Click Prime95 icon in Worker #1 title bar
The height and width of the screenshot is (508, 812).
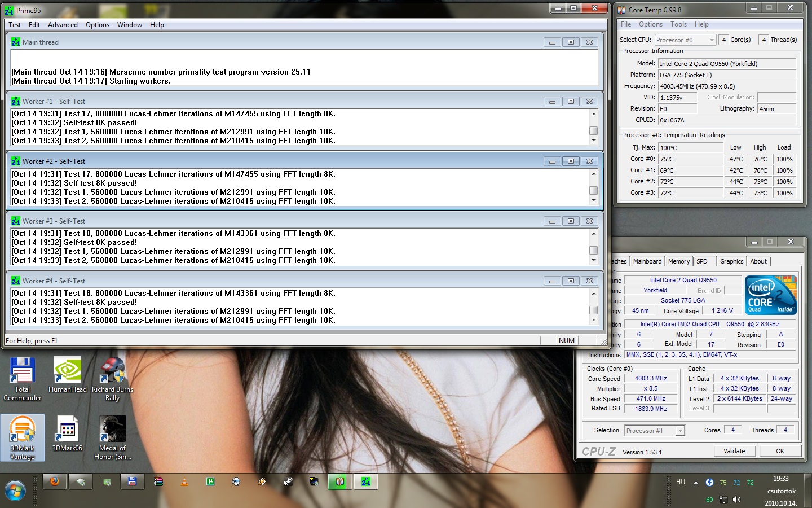coord(16,102)
